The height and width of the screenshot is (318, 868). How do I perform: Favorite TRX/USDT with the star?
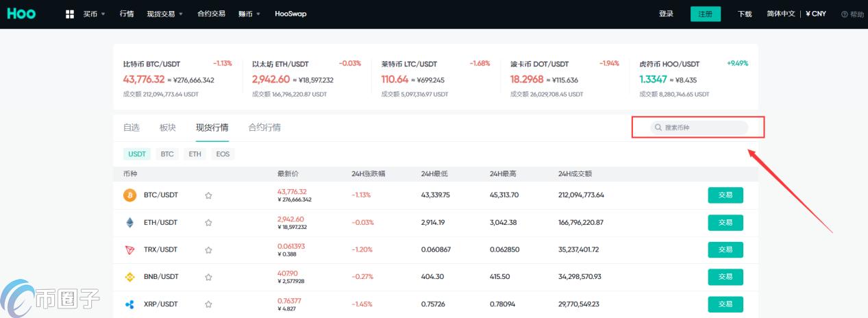click(208, 249)
